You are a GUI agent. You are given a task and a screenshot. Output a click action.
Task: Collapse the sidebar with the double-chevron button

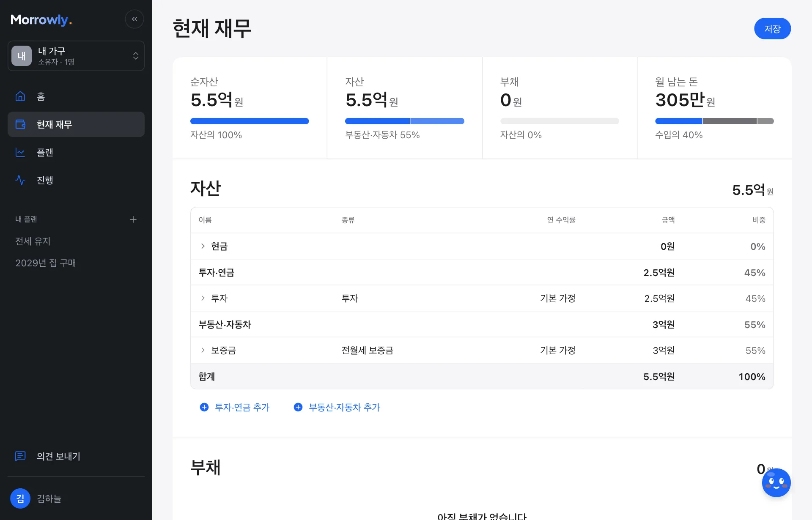134,19
